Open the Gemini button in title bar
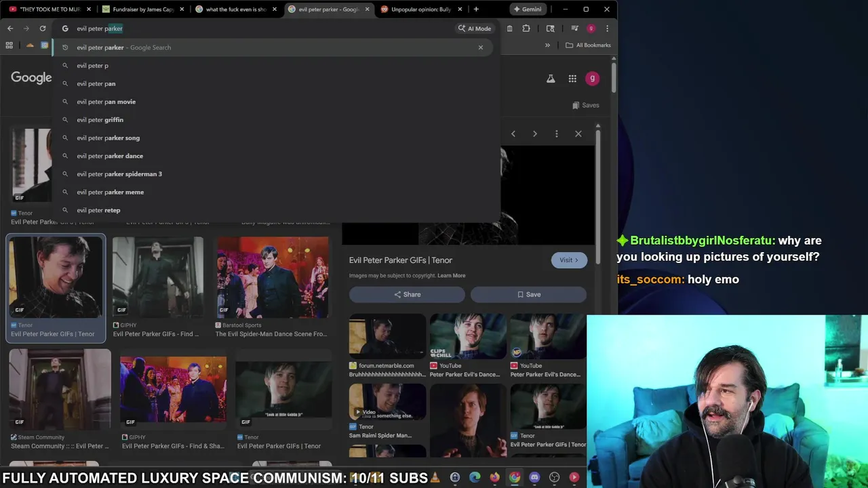Viewport: 868px width, 488px height. (527, 9)
